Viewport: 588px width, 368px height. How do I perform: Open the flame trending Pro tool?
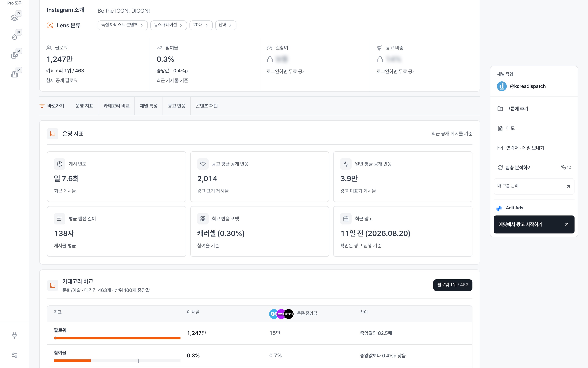pos(14,37)
